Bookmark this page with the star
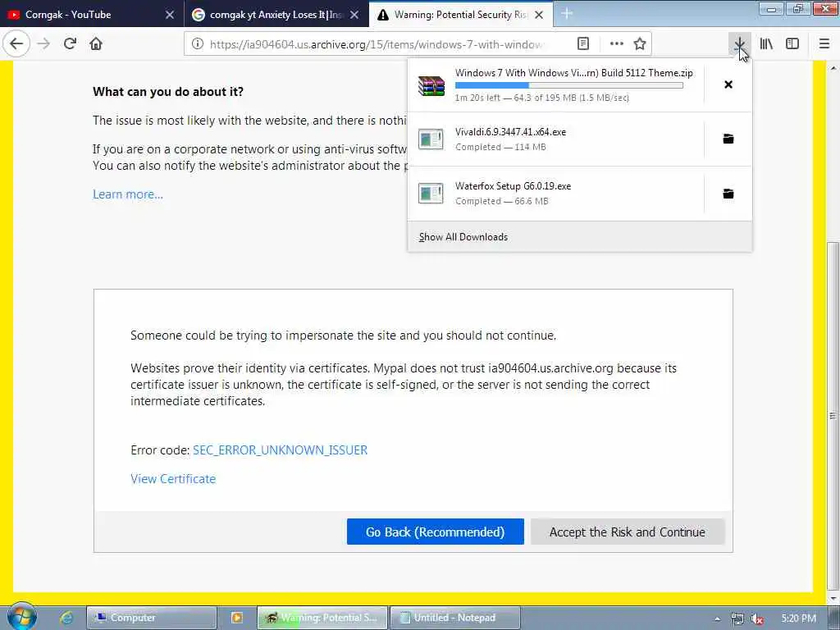This screenshot has width=840, height=630. 640,44
